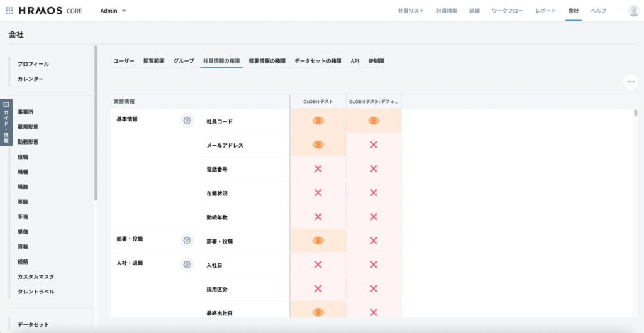Open the three-dot more options menu
Viewport: 644px width, 333px height.
pos(630,82)
